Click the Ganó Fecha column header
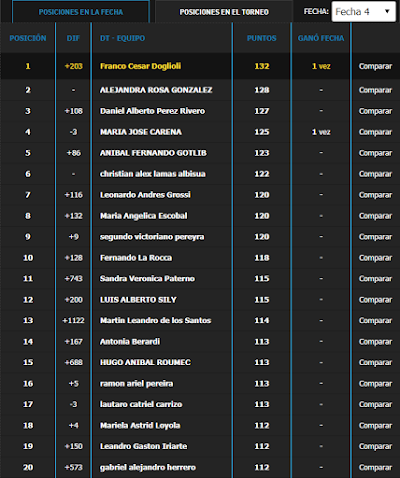400x478 pixels. [321, 38]
